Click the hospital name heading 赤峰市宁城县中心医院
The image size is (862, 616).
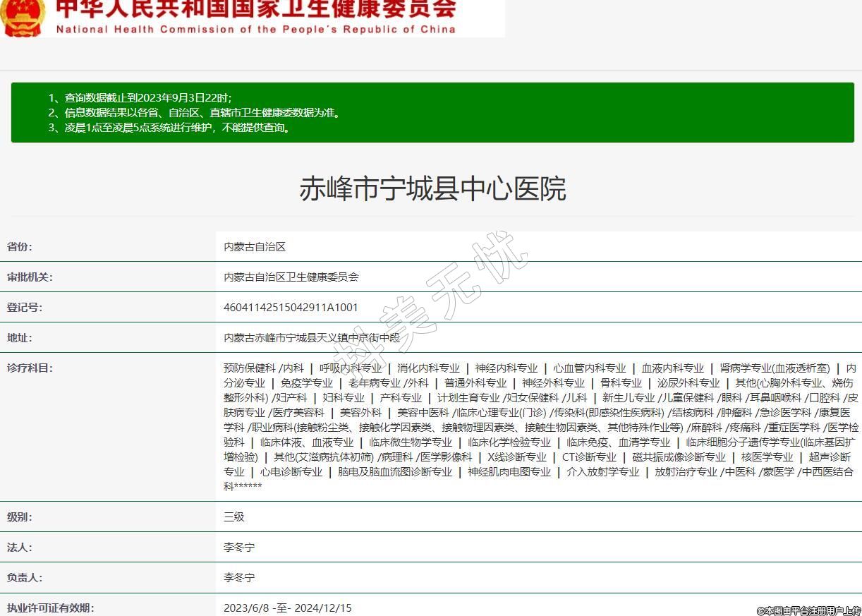point(432,188)
